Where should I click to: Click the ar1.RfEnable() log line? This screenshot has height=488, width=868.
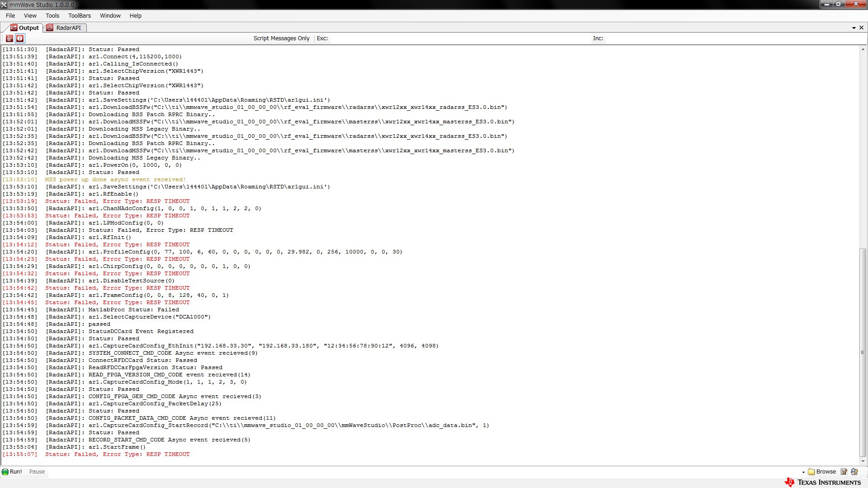tap(71, 194)
